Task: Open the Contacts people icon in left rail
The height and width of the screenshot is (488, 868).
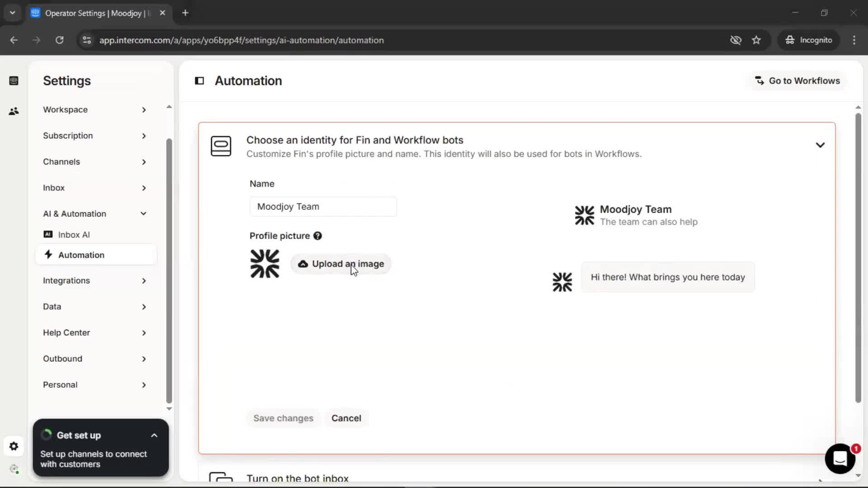Action: pos(14,111)
